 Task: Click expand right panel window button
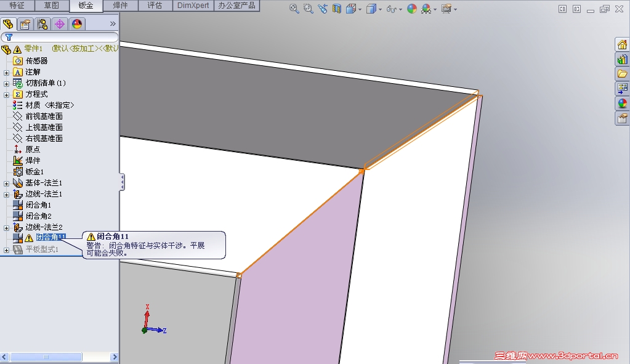(x=576, y=9)
